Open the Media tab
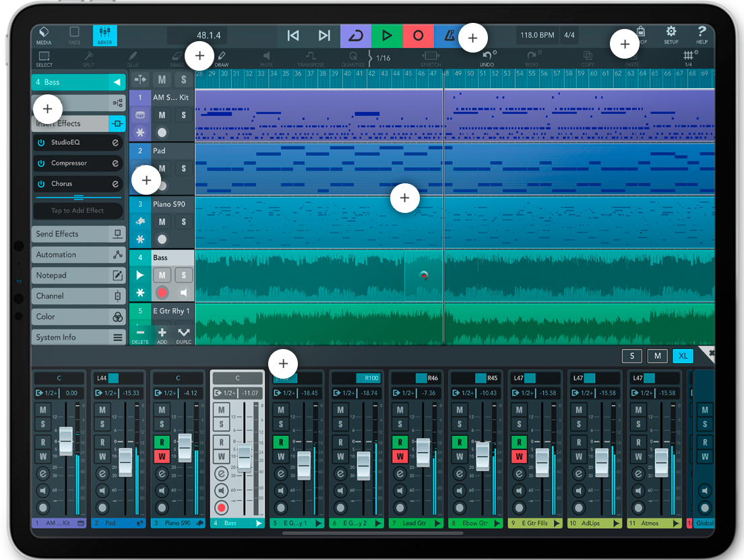The width and height of the screenshot is (744, 560). pos(44,36)
